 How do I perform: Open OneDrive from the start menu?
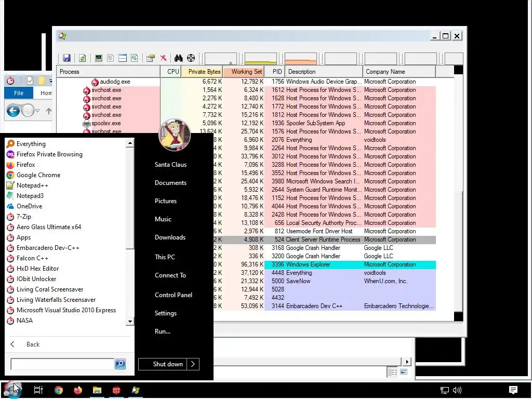[66, 206]
